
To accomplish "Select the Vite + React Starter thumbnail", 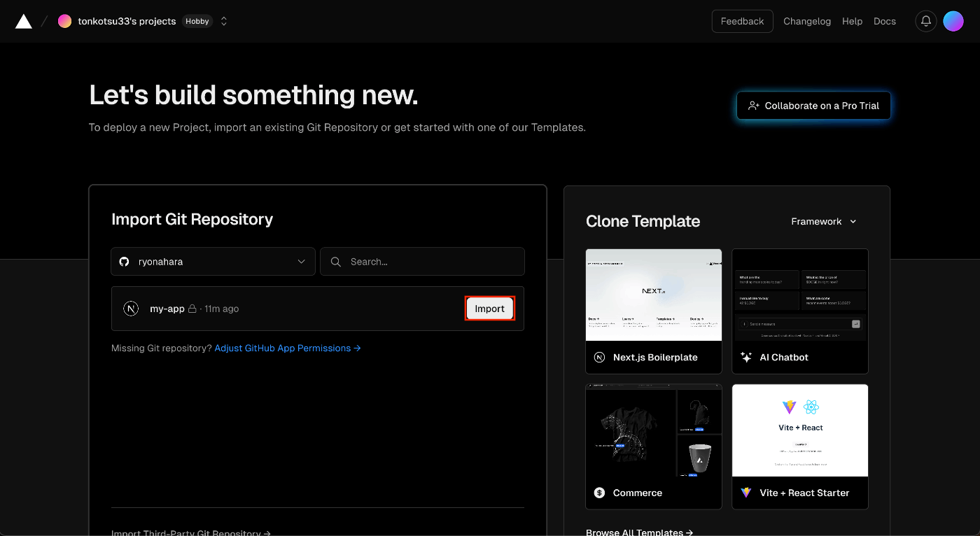I will [x=800, y=430].
